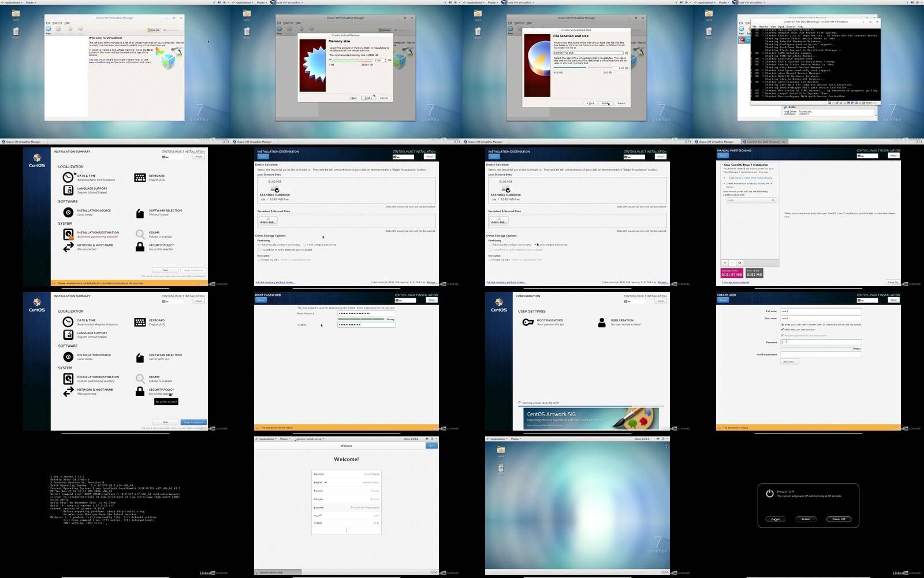Open Software Selection showing Minimal Install
Viewport: 924px width, 578px height.
tap(159, 212)
